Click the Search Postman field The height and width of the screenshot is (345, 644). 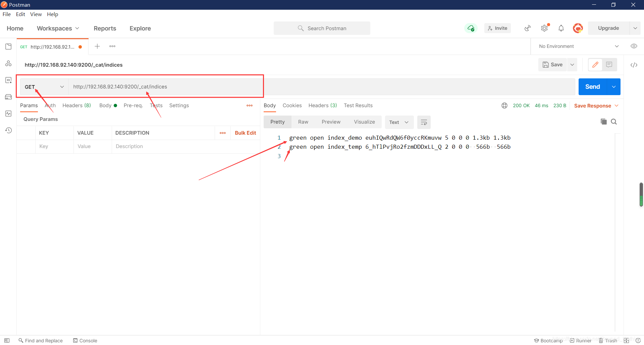tap(322, 28)
